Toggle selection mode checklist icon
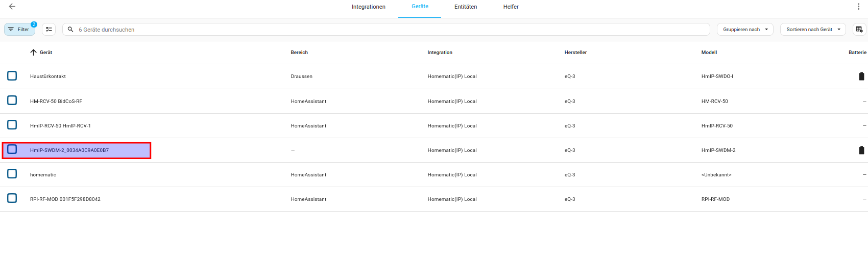Screen dimensions: 868x259 click(49, 30)
